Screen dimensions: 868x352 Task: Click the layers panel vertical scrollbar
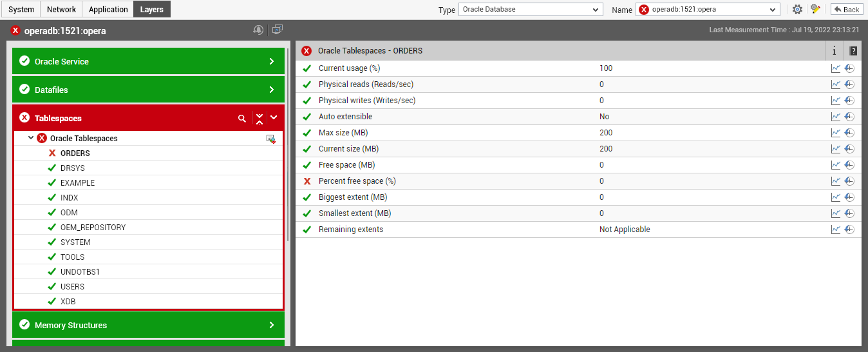coord(287,145)
